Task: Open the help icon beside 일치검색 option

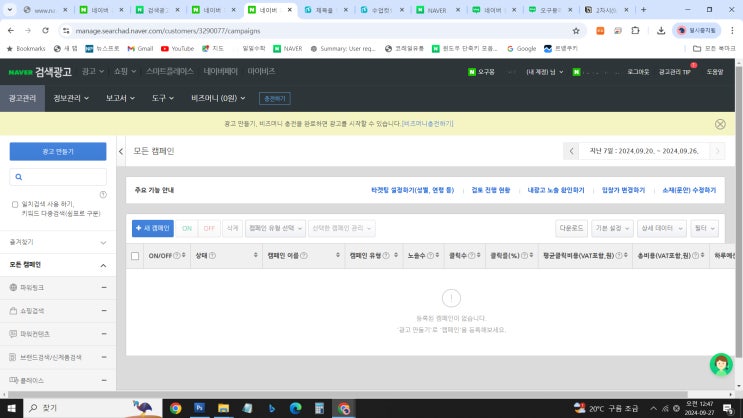Action: coord(103,195)
